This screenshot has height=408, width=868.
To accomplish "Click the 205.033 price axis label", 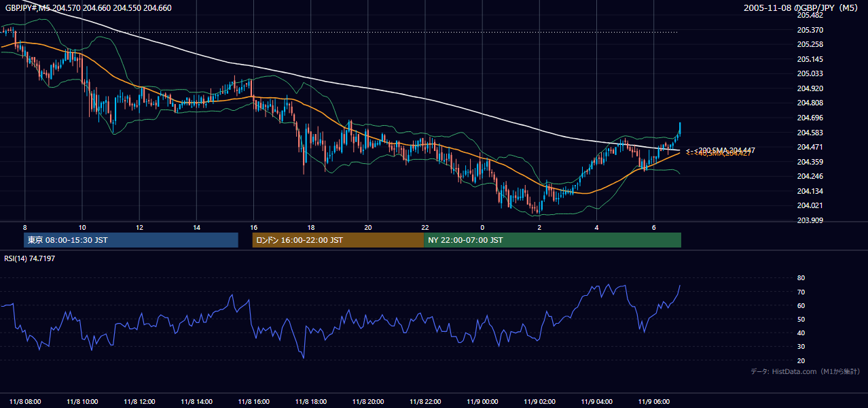I will (810, 73).
